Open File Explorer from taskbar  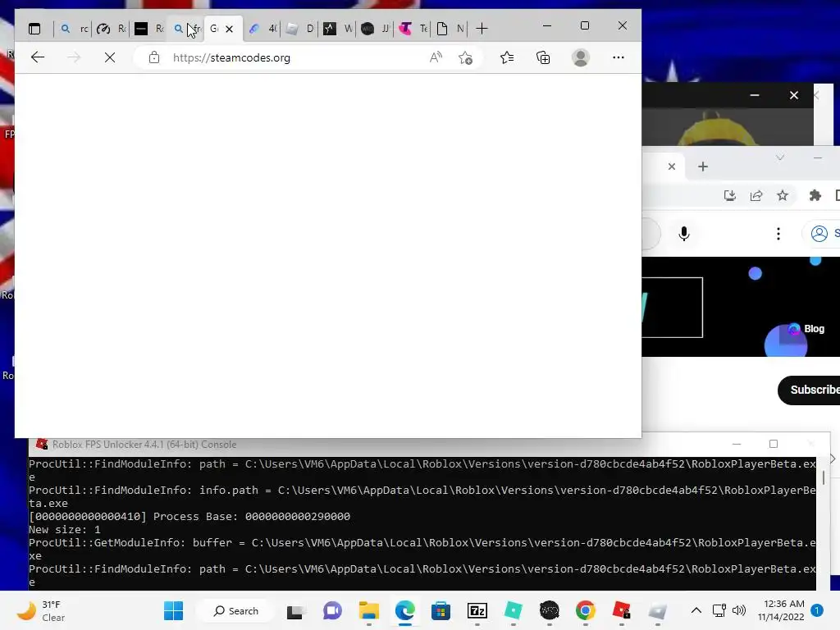[368, 610]
